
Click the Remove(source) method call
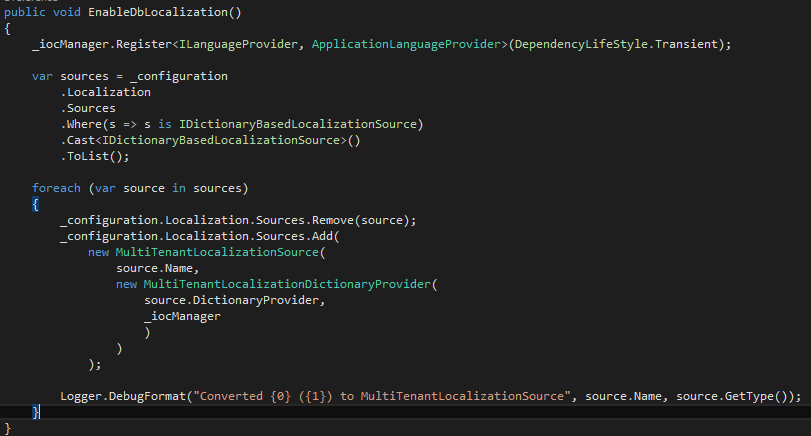click(x=361, y=220)
